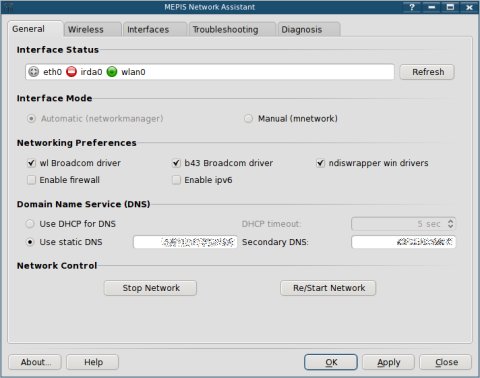Click the primary static DNS field

pyautogui.click(x=185, y=242)
